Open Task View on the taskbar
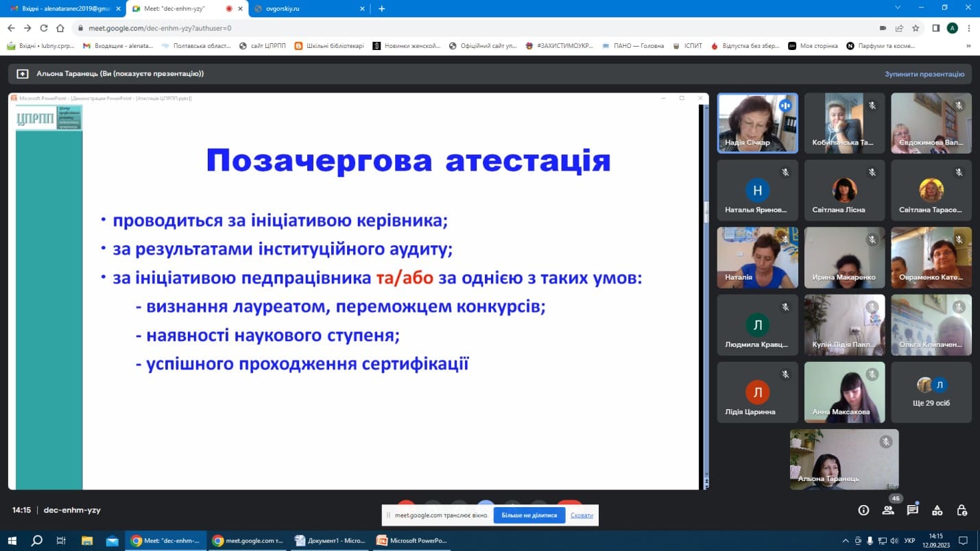The height and width of the screenshot is (551, 980). (61, 541)
